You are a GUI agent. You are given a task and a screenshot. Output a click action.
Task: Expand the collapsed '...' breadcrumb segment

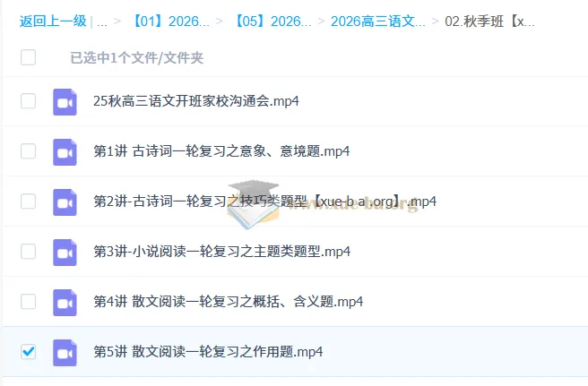102,21
